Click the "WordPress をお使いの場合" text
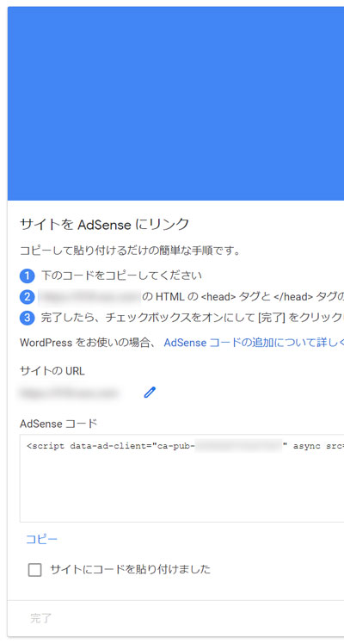This screenshot has width=344, height=644. [89, 343]
